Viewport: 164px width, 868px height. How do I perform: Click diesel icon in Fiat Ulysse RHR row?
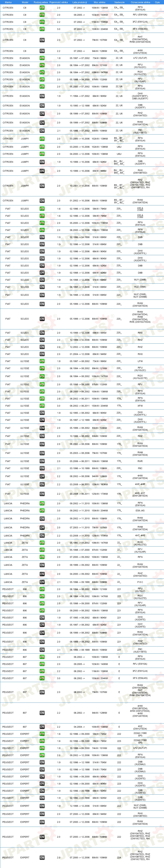coord(42,461)
